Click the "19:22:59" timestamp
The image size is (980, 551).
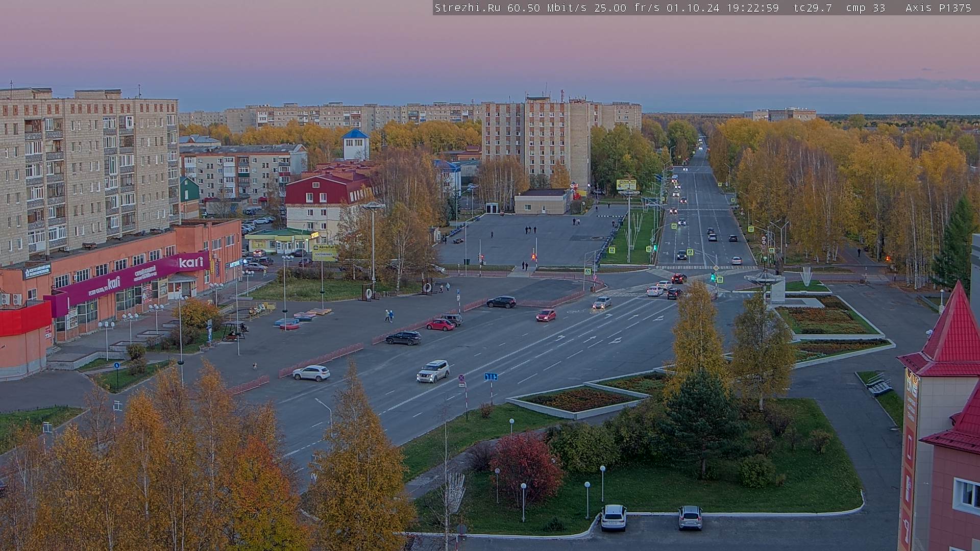[x=752, y=8]
